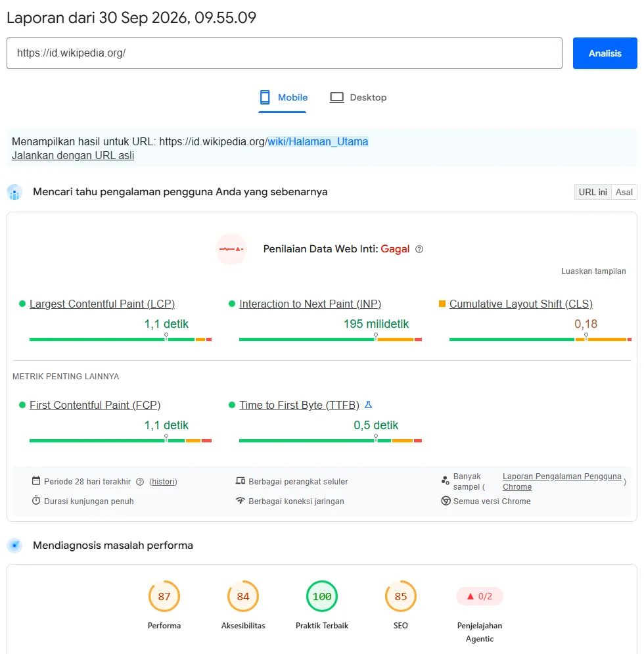The image size is (644, 654).
Task: Click the Aksesibilitas label
Action: click(243, 626)
